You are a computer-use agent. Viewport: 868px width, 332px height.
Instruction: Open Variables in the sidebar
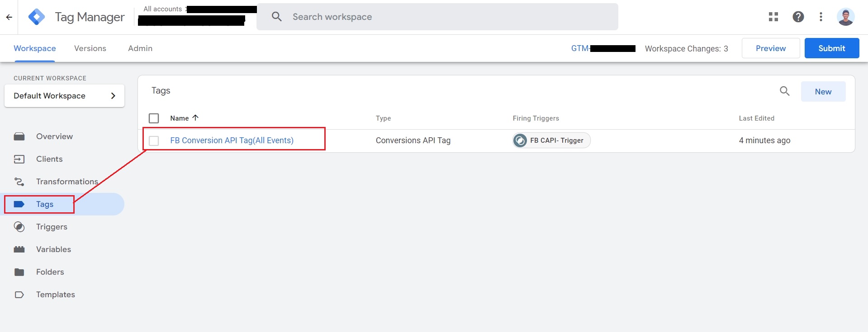53,249
